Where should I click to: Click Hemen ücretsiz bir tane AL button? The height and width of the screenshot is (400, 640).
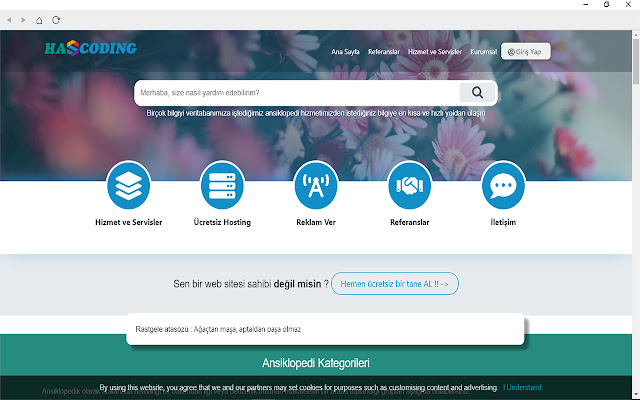pos(395,284)
